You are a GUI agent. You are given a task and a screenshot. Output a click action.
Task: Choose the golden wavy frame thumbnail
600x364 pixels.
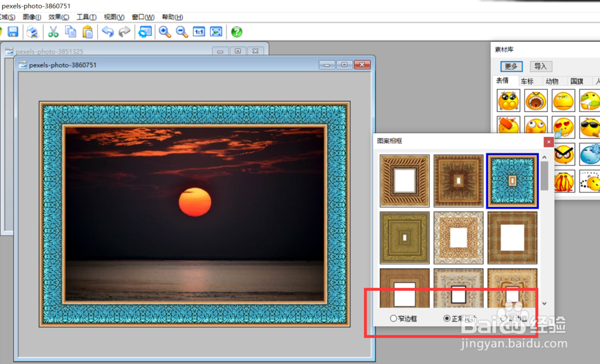pyautogui.click(x=404, y=181)
